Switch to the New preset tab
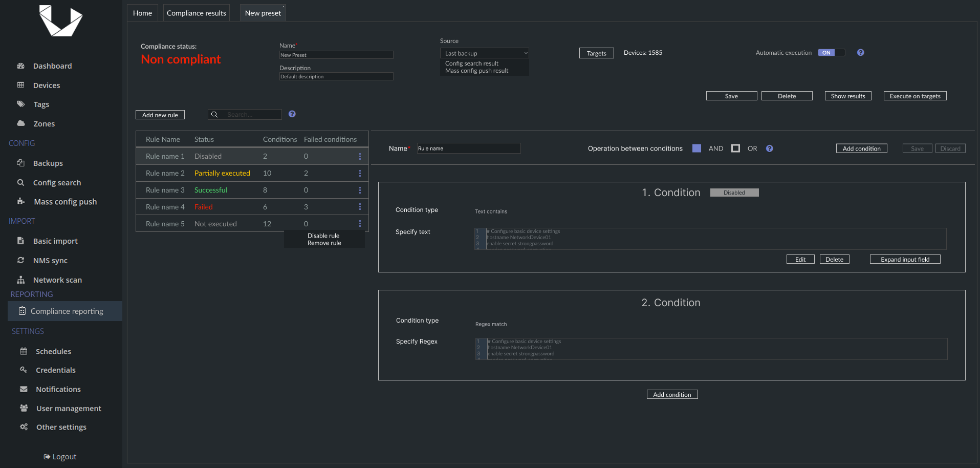Viewport: 980px width, 468px height. [263, 13]
